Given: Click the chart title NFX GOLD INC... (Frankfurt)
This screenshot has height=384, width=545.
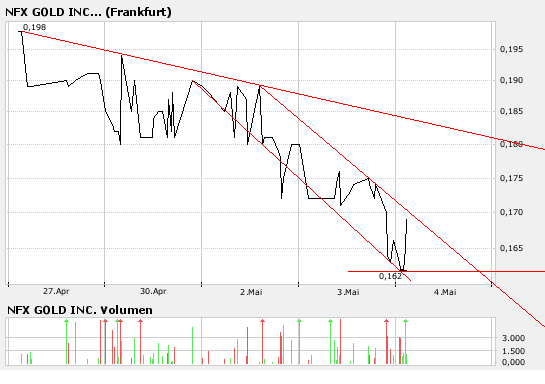Looking at the screenshot, I should 88,12.
